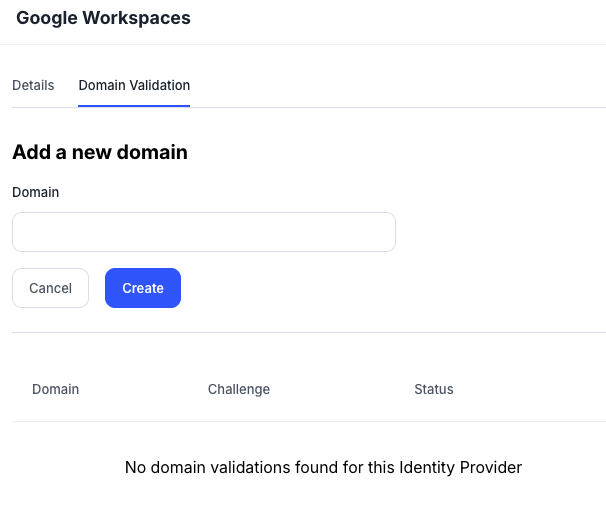This screenshot has height=530, width=606.
Task: Click the Domain text input field
Action: (x=204, y=232)
